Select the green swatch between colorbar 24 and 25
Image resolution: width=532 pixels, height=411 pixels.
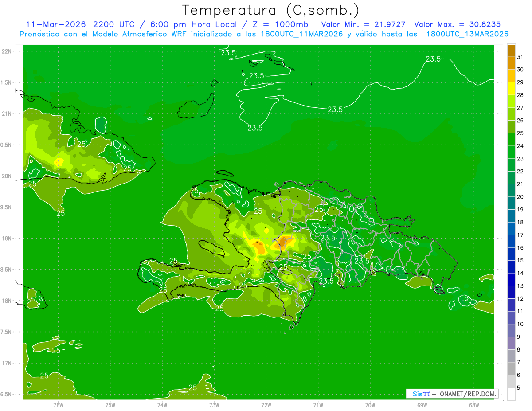511,140
